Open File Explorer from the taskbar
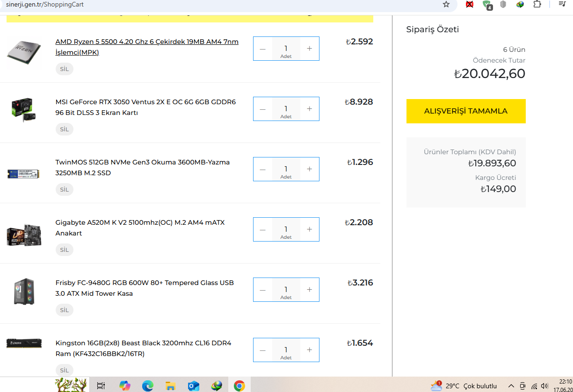 (x=171, y=385)
